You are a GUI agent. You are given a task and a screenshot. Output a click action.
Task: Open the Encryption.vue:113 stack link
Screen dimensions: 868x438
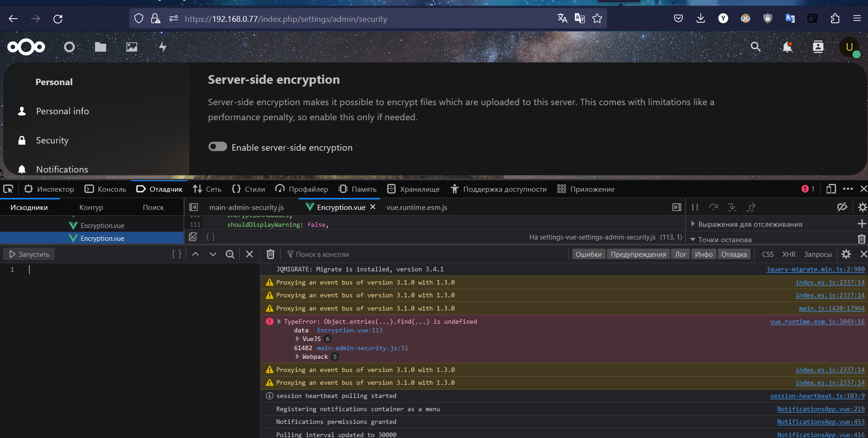click(x=350, y=330)
